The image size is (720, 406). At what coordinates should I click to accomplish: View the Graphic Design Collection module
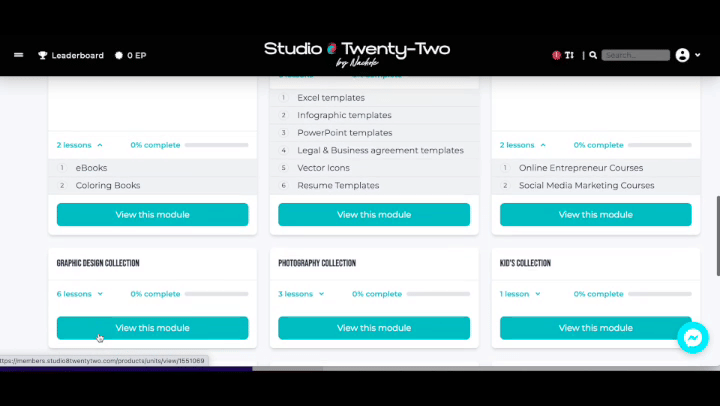click(152, 327)
